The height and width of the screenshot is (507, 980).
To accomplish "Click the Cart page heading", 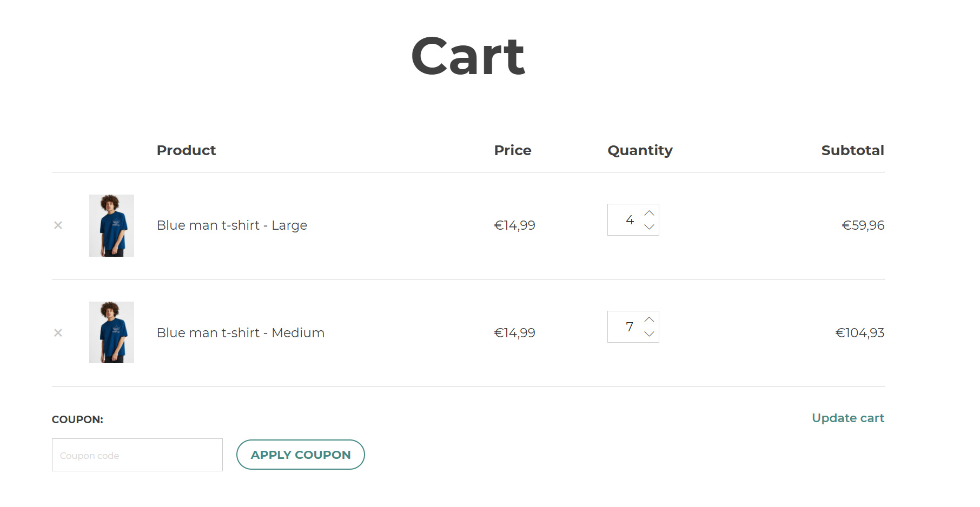I will point(468,56).
